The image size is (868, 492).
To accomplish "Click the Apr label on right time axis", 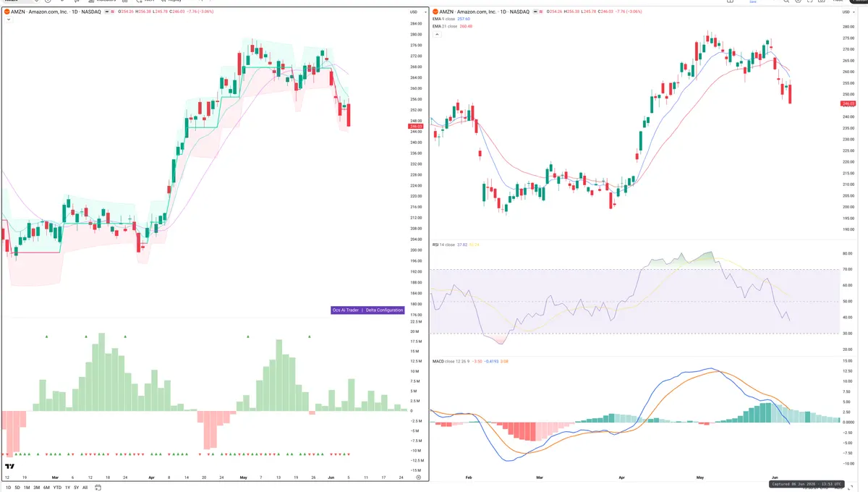I will point(622,478).
